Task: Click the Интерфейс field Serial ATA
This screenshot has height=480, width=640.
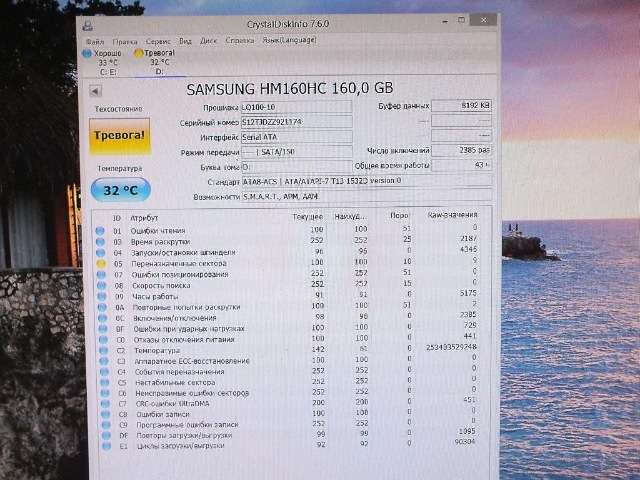Action: pyautogui.click(x=296, y=137)
